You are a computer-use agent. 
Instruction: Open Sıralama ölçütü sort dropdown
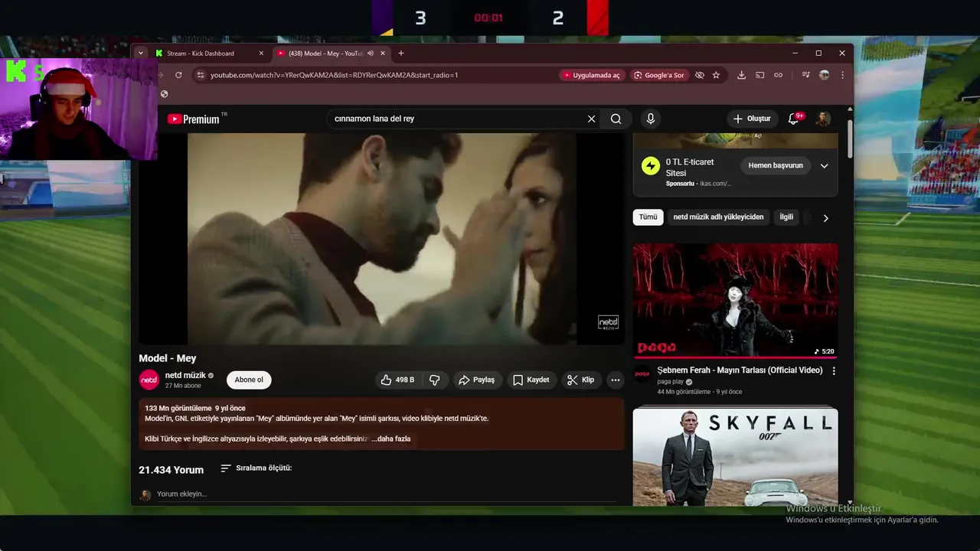pyautogui.click(x=256, y=468)
